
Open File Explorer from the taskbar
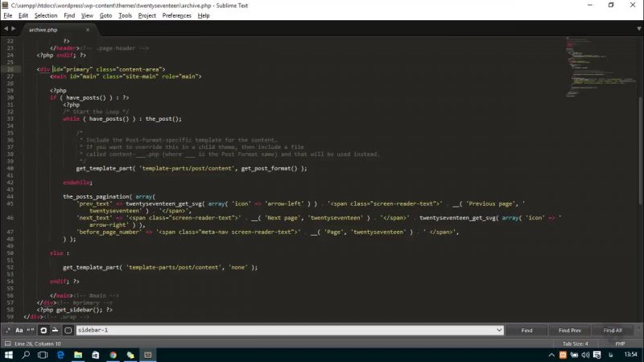pyautogui.click(x=78, y=355)
